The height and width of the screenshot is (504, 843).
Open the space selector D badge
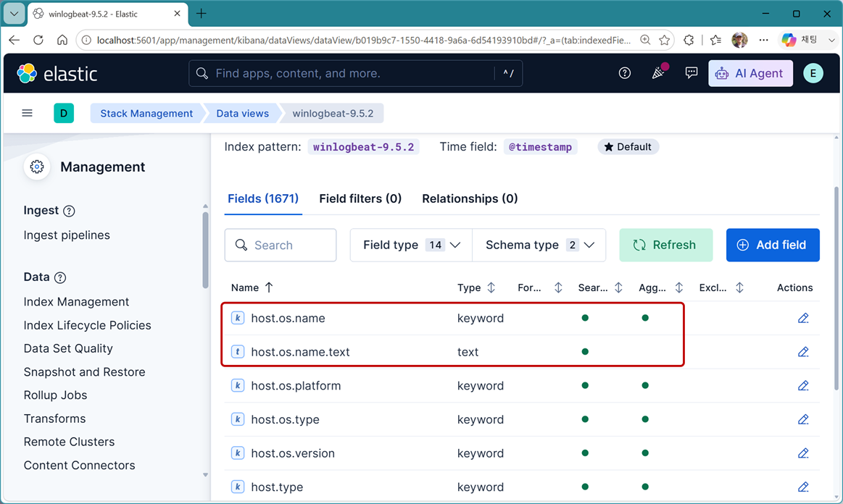click(x=64, y=114)
